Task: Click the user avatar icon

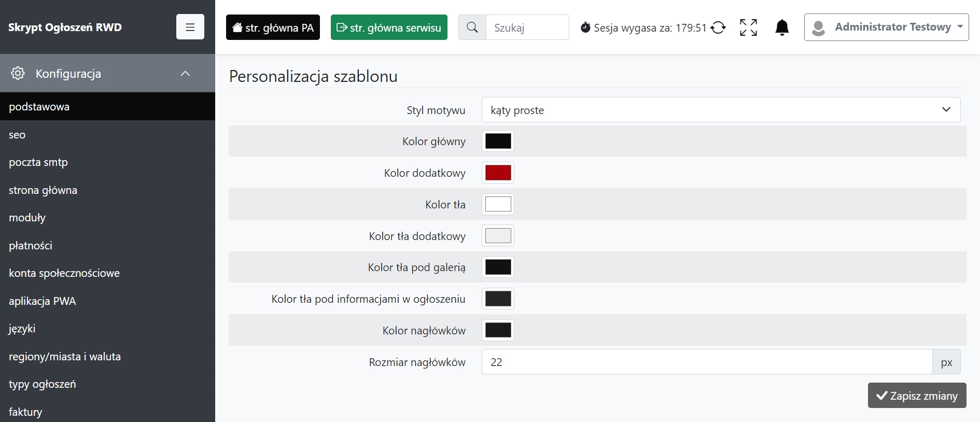Action: tap(818, 27)
